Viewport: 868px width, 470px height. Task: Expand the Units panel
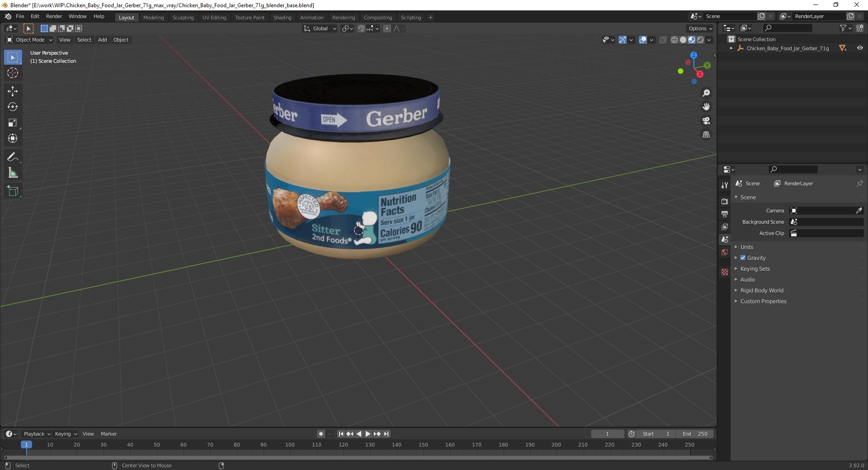click(x=746, y=247)
